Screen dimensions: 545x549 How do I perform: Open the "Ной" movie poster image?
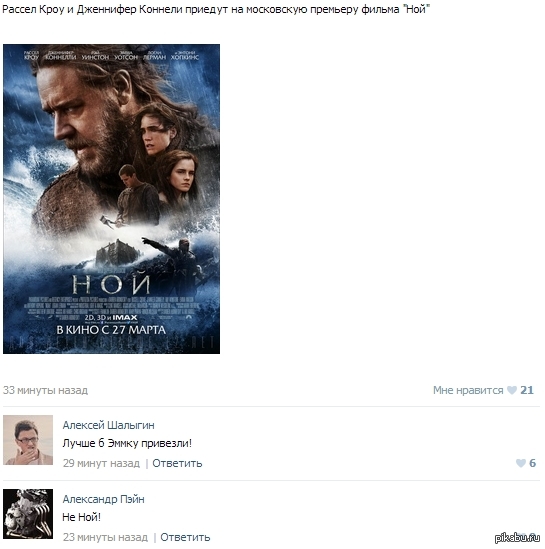[111, 199]
